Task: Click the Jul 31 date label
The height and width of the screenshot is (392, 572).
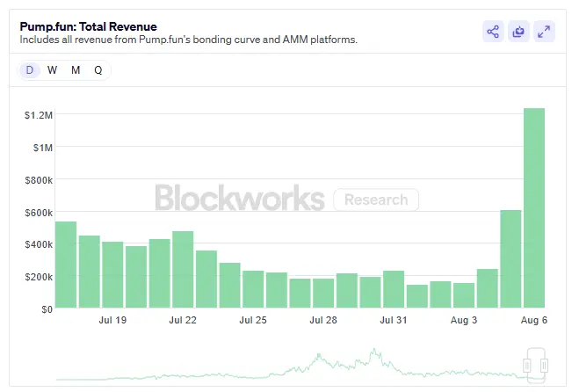Action: coord(394,320)
